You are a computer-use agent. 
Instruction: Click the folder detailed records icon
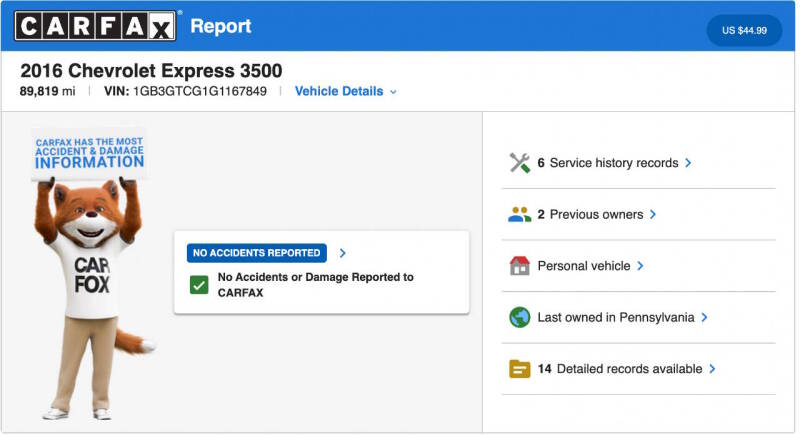click(519, 369)
